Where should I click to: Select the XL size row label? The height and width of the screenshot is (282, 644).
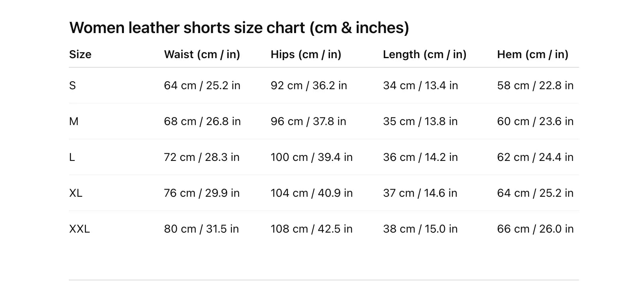76,193
